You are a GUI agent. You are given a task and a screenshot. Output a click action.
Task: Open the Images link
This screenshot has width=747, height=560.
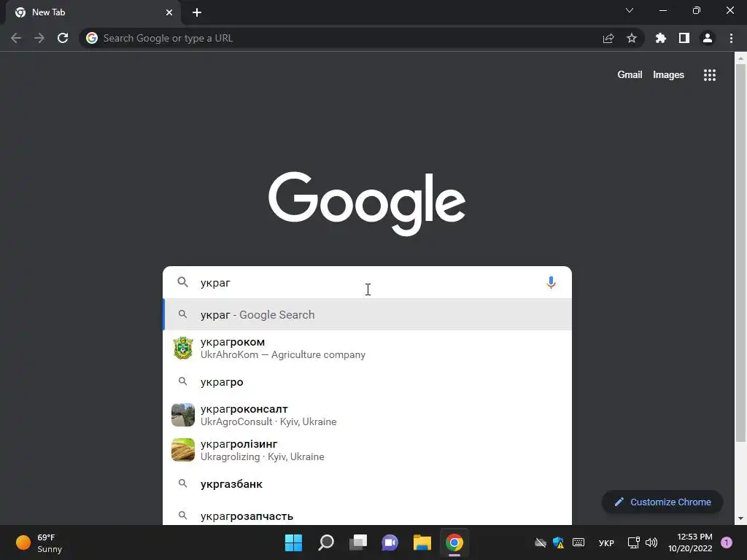[668, 75]
